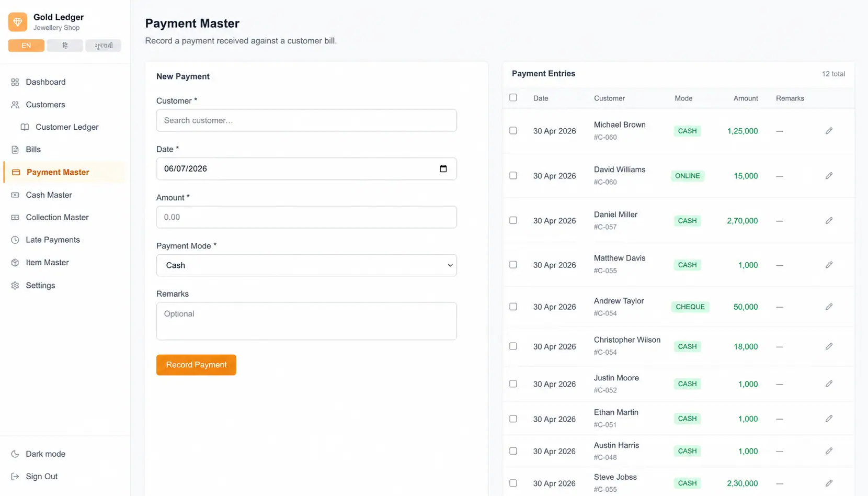Image resolution: width=868 pixels, height=496 pixels.
Task: Open Cash Master page
Action: click(64, 195)
